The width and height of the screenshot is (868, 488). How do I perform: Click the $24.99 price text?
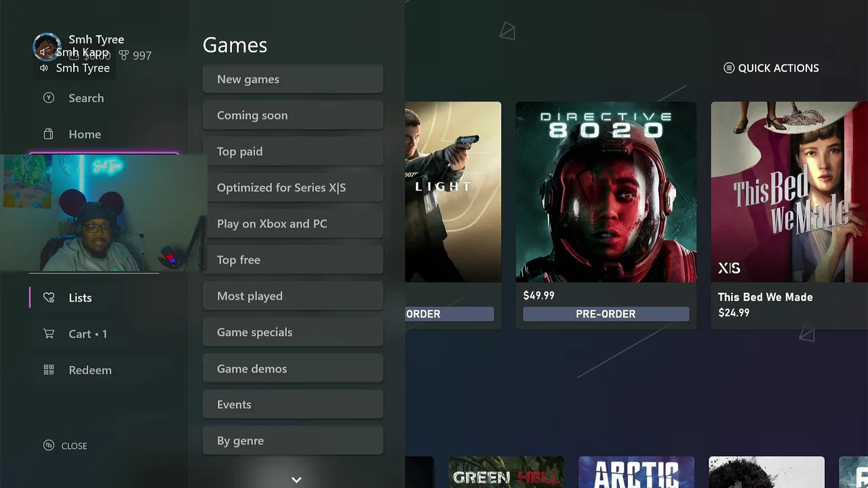click(734, 312)
